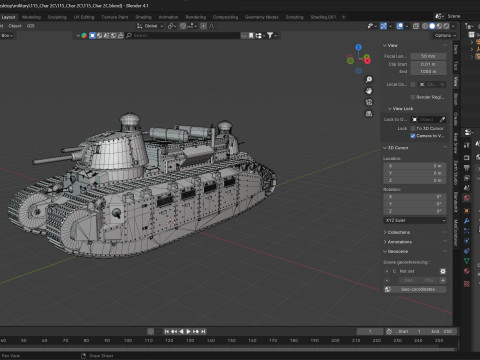Open the Options dropdown
Screen dimensions: 480x360
445,35
